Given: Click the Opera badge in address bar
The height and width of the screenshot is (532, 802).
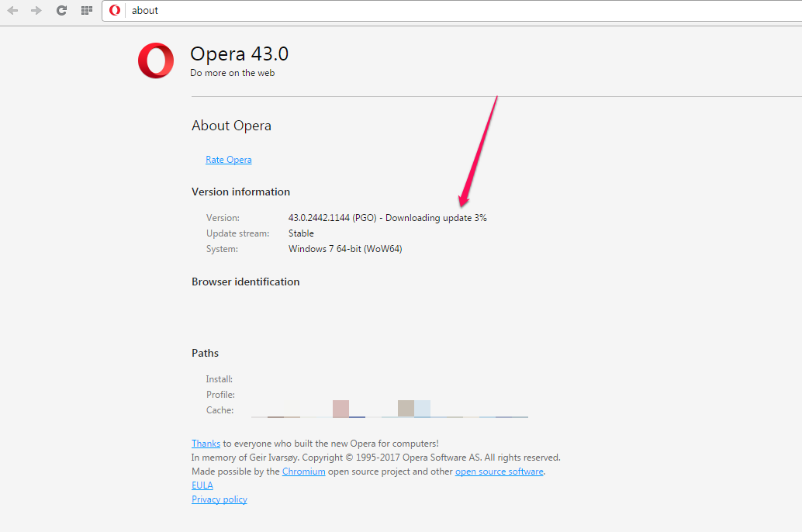Looking at the screenshot, I should pos(115,10).
